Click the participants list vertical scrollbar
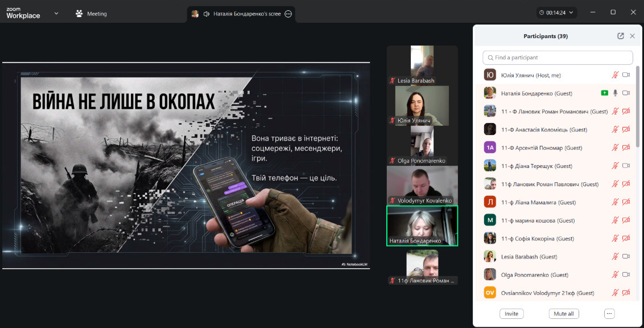 (637, 108)
